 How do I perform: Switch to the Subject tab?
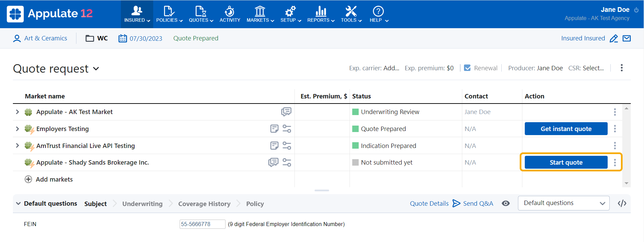(95, 204)
